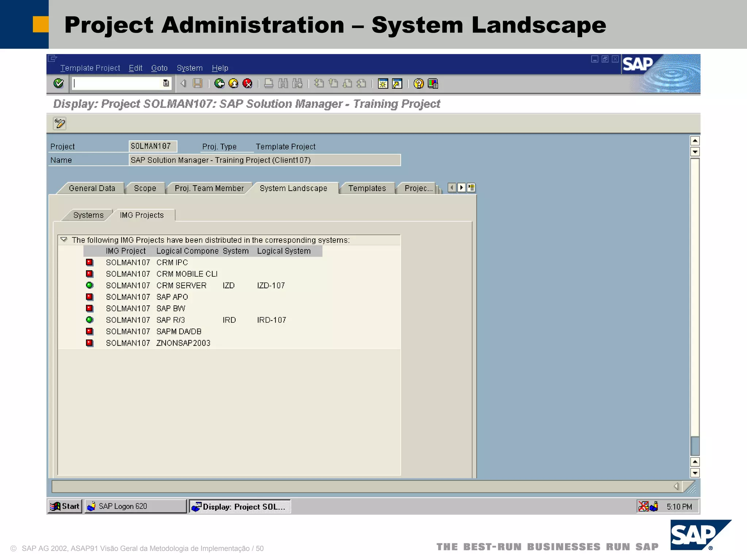Click green status icon for SAP R/3
The width and height of the screenshot is (747, 560).
click(x=89, y=320)
